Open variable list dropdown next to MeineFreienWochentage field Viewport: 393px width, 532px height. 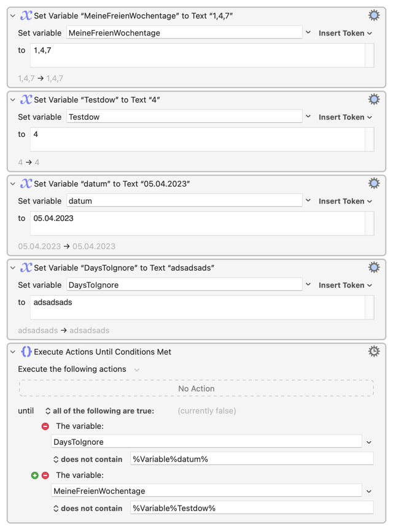pyautogui.click(x=308, y=33)
